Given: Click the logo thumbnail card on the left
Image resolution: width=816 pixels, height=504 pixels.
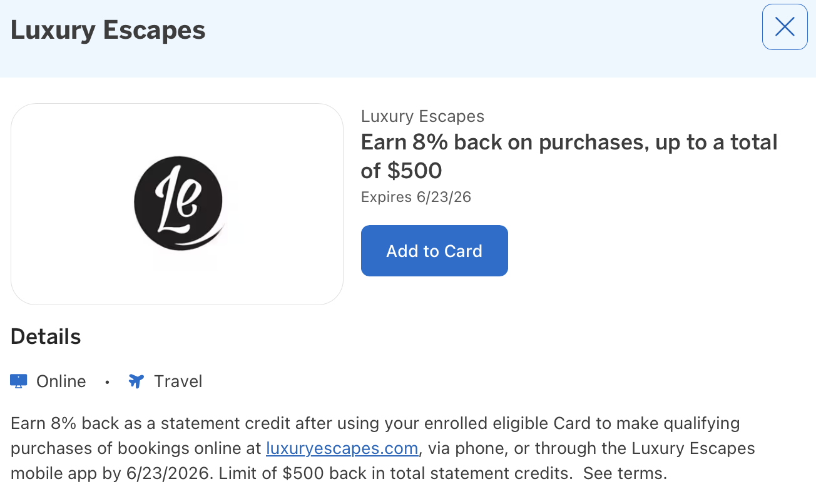Looking at the screenshot, I should (x=178, y=204).
